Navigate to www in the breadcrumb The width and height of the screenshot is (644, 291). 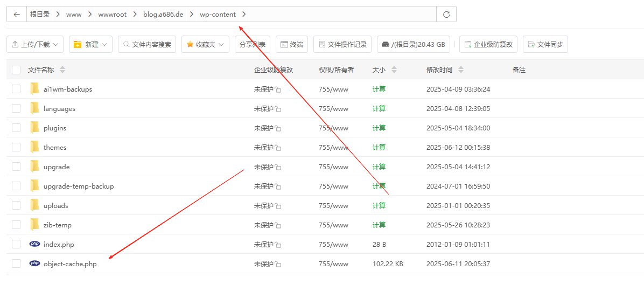click(x=74, y=15)
